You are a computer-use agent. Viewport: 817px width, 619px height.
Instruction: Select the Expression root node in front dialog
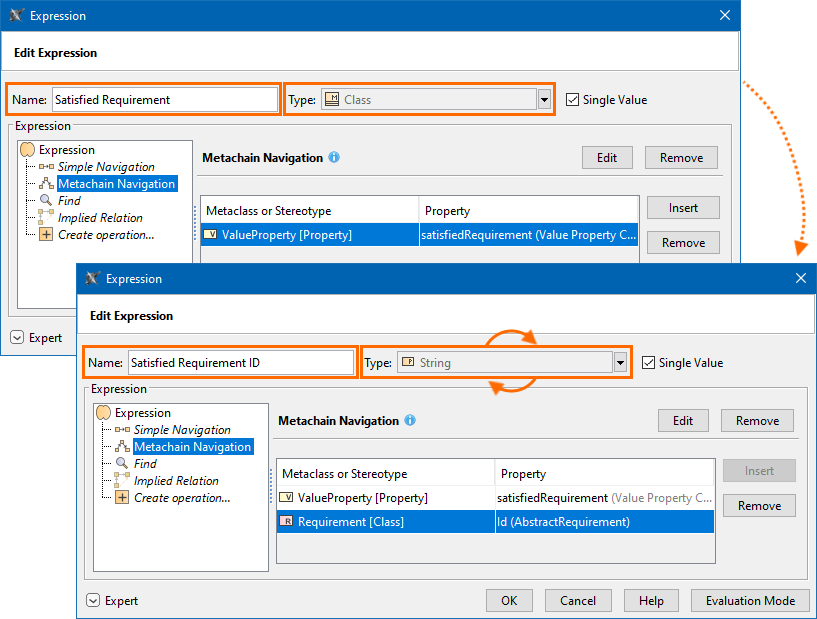coord(142,413)
